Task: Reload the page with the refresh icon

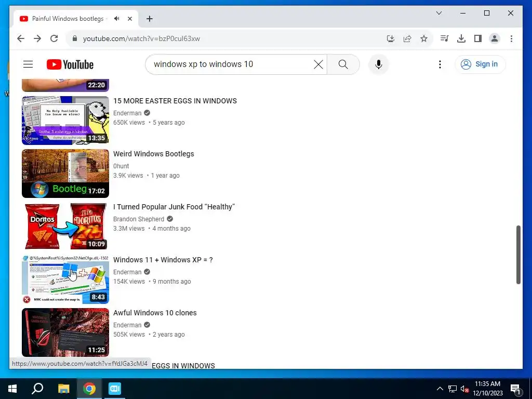Action: pos(54,38)
